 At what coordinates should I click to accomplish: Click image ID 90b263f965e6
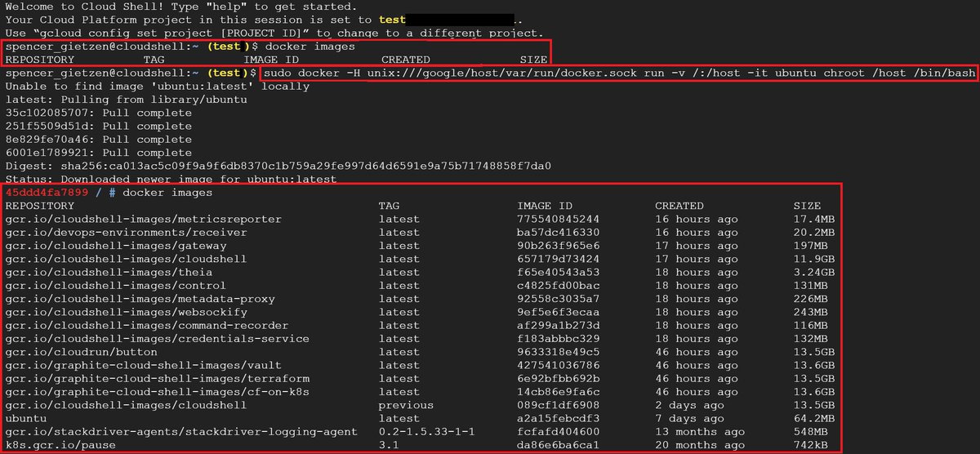(559, 245)
